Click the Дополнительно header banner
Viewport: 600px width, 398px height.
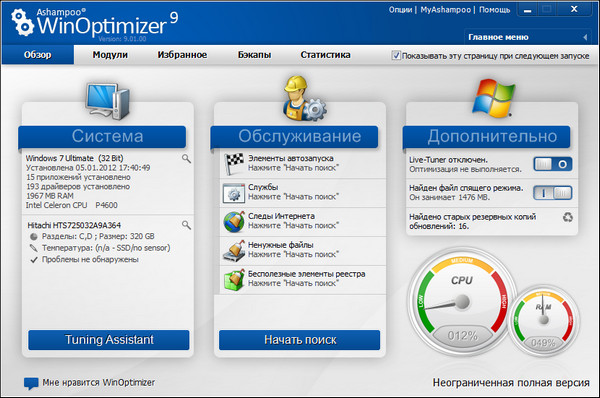486,137
